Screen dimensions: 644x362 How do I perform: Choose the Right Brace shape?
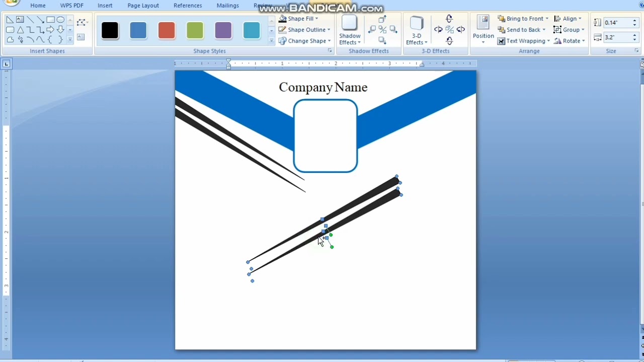click(60, 39)
